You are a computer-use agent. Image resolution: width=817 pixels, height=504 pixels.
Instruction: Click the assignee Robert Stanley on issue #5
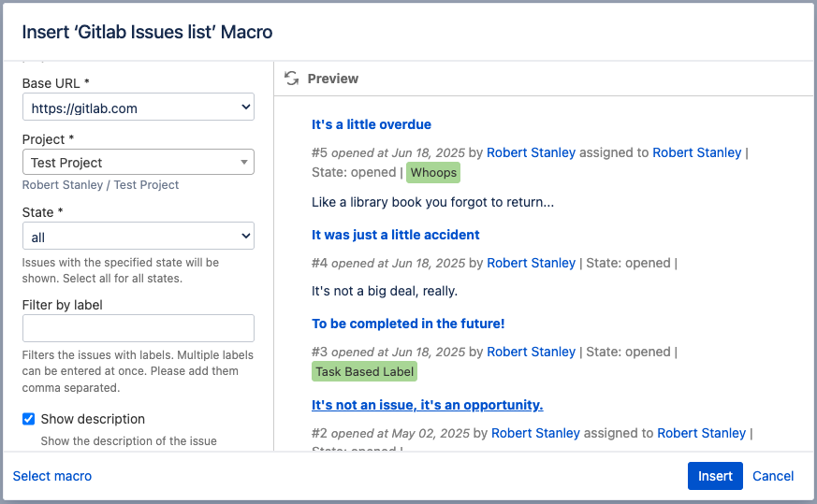[697, 152]
